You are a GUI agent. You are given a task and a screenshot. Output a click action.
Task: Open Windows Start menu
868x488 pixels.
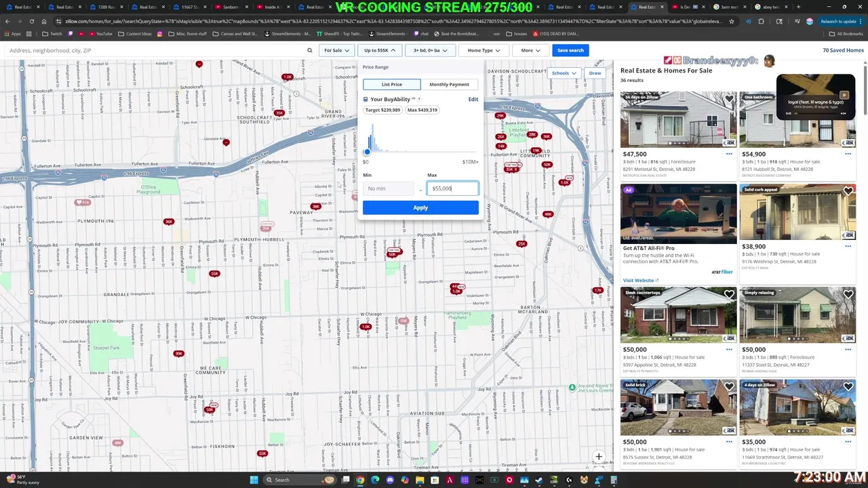(254, 480)
